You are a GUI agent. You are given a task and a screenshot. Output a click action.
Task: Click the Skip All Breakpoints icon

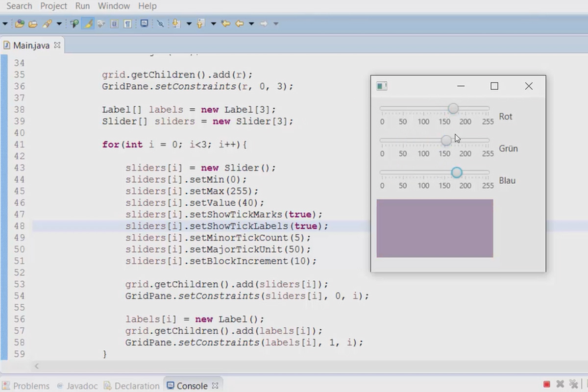(x=160, y=24)
